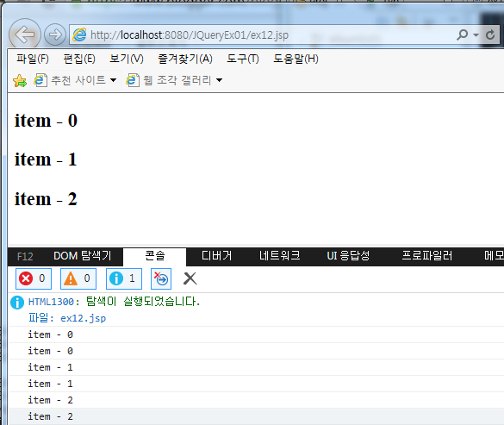Open the 즐겨찾기(A) menu
The width and height of the screenshot is (504, 425).
(185, 59)
